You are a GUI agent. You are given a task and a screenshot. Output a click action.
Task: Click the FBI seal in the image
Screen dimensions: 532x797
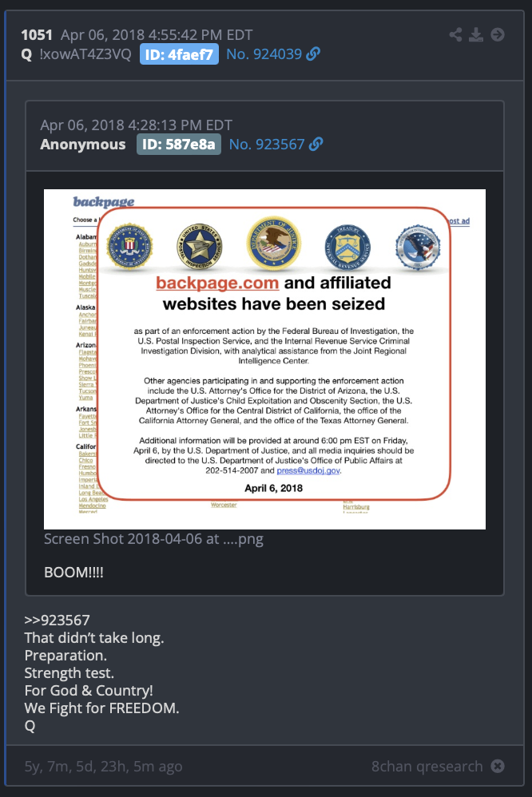tap(129, 247)
